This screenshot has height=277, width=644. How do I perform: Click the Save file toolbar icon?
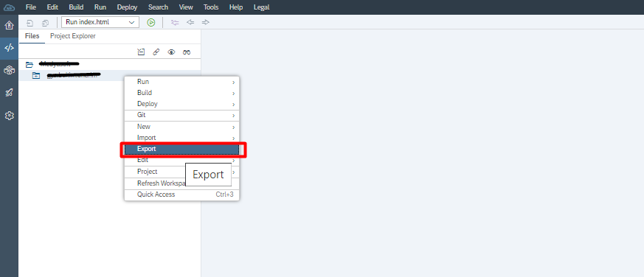[x=30, y=23]
